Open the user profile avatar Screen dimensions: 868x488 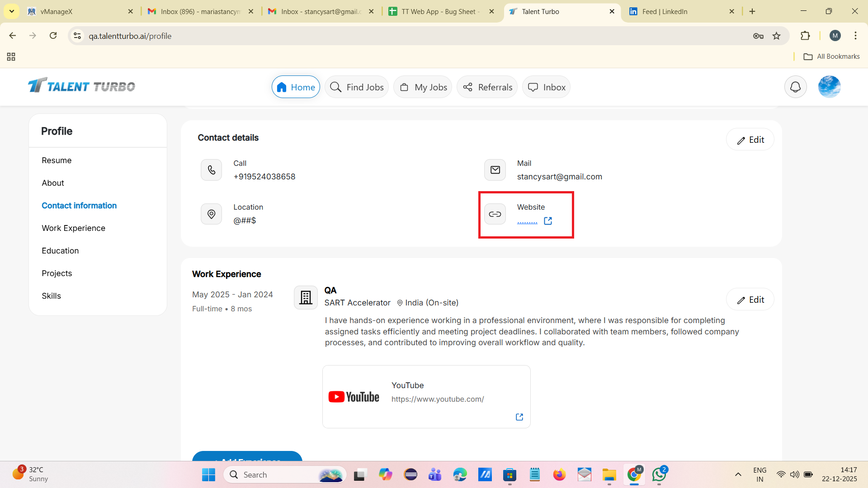(829, 87)
